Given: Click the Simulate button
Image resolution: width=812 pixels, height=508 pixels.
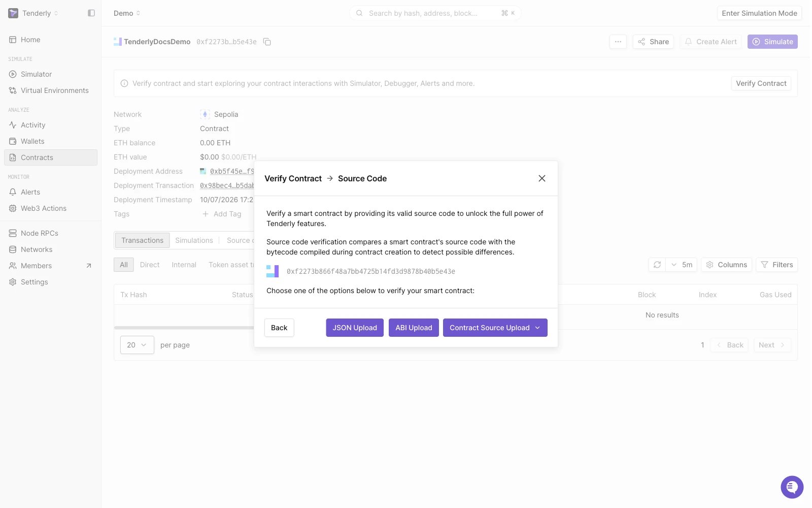Looking at the screenshot, I should coord(772,42).
